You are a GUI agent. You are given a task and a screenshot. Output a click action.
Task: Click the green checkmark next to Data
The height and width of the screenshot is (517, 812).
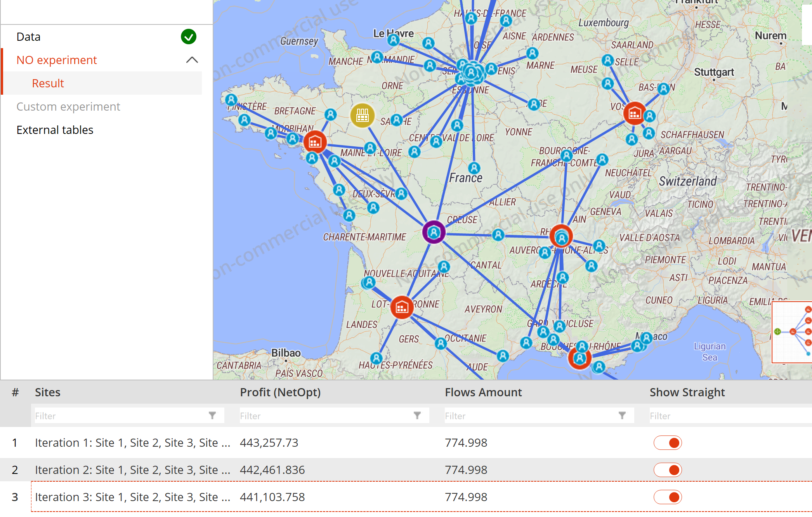(x=189, y=37)
